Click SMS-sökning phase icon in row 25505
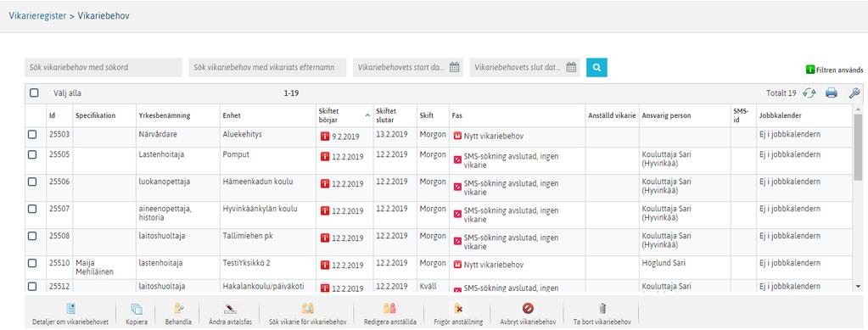 coord(457,160)
